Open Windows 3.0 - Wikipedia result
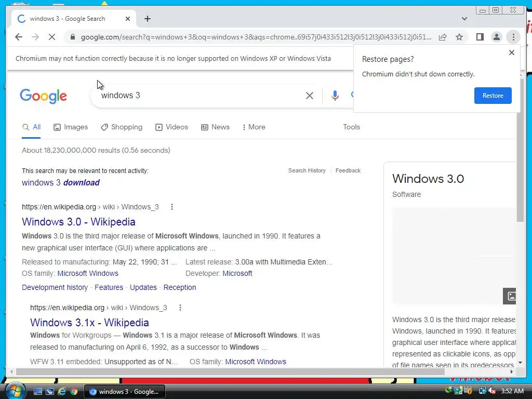This screenshot has height=399, width=532. tap(78, 222)
